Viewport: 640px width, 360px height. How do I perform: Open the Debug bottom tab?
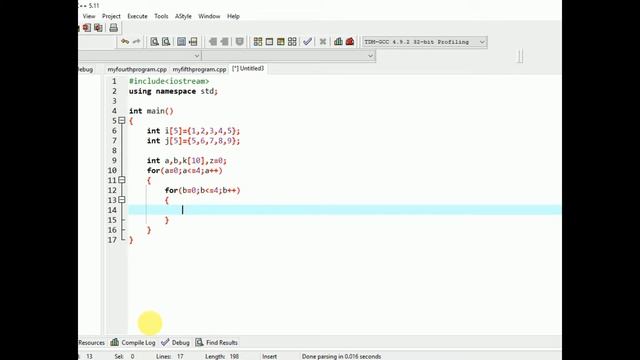(x=176, y=342)
